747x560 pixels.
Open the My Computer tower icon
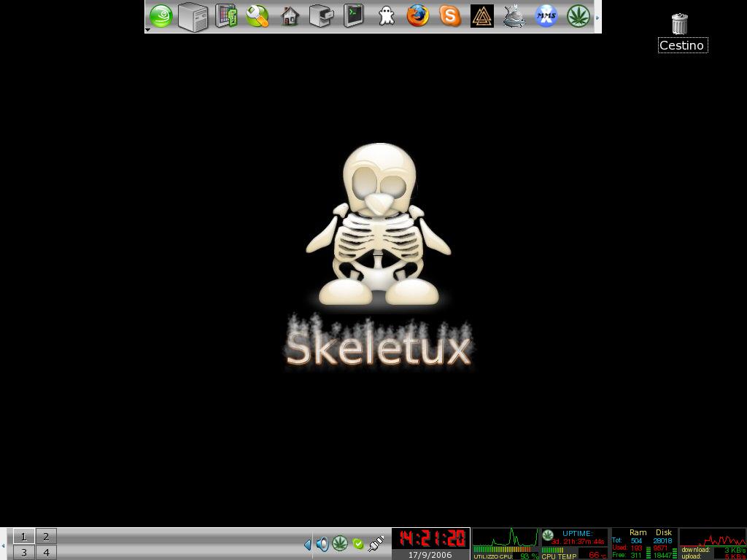193,17
